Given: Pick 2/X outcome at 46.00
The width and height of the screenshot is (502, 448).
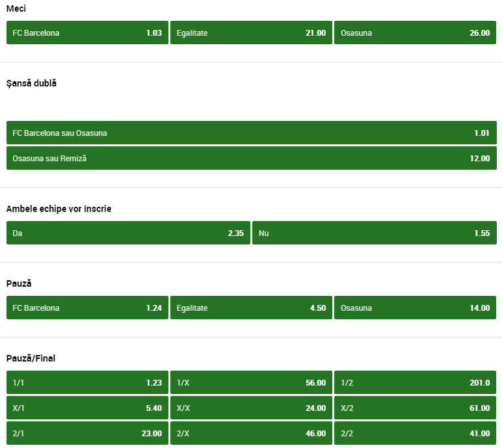Looking at the screenshot, I should tap(251, 433).
